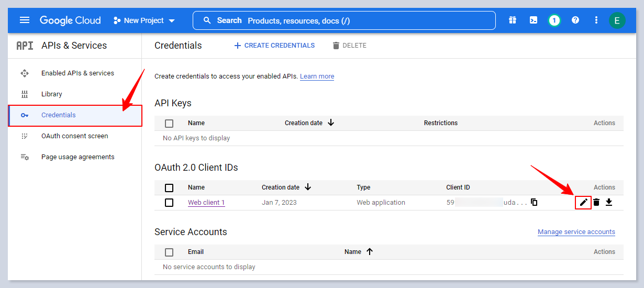Sort OAuth clients by Creation date arrow
The width and height of the screenshot is (644, 288).
pos(308,187)
